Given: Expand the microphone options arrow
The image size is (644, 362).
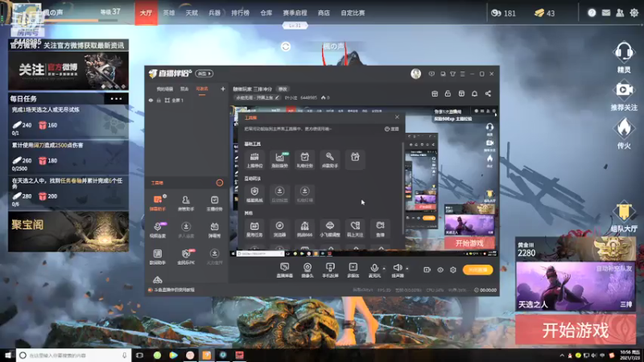Looking at the screenshot, I should (x=384, y=269).
